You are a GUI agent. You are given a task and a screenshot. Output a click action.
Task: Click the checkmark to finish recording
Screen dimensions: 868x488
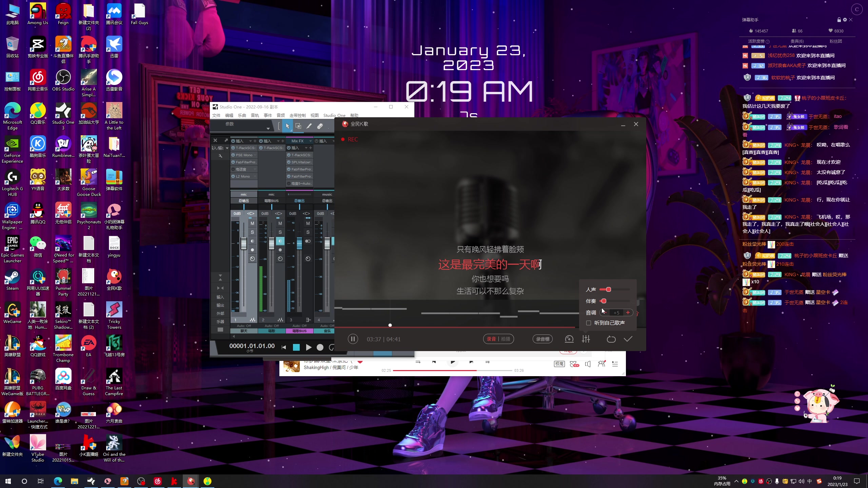(628, 339)
